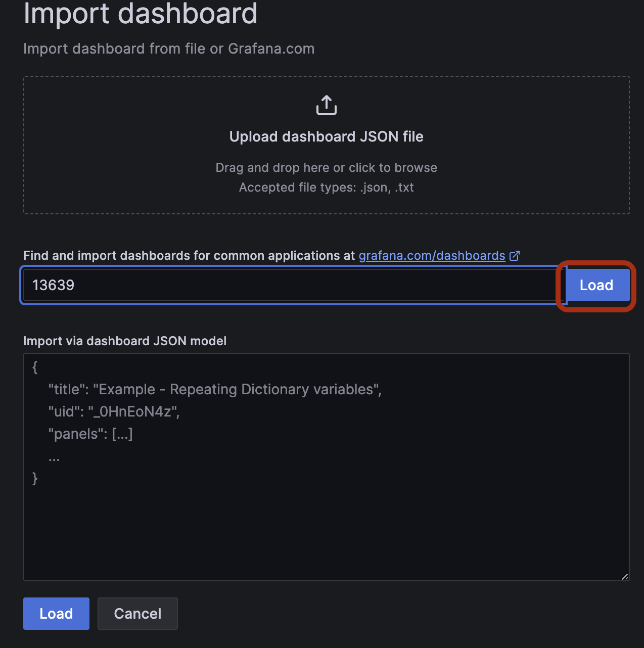Image resolution: width=644 pixels, height=648 pixels.
Task: Click the closing brace in the JSON placeholder
Action: coord(35,478)
